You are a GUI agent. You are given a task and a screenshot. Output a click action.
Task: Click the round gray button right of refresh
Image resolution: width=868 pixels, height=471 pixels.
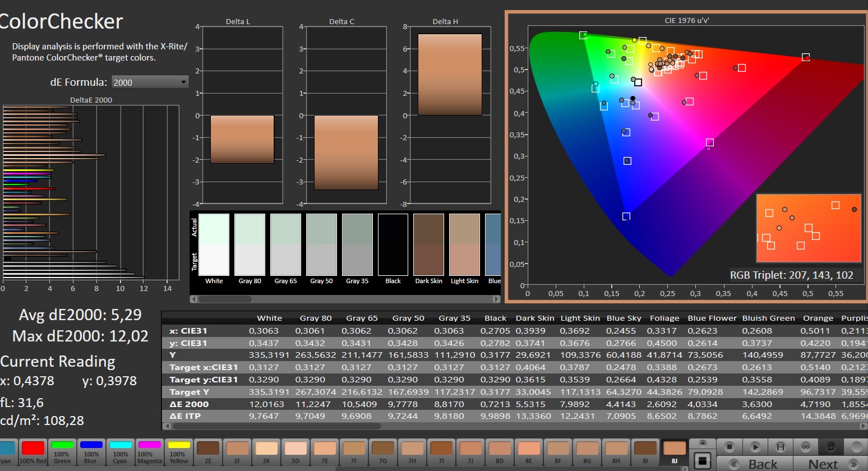point(856,447)
